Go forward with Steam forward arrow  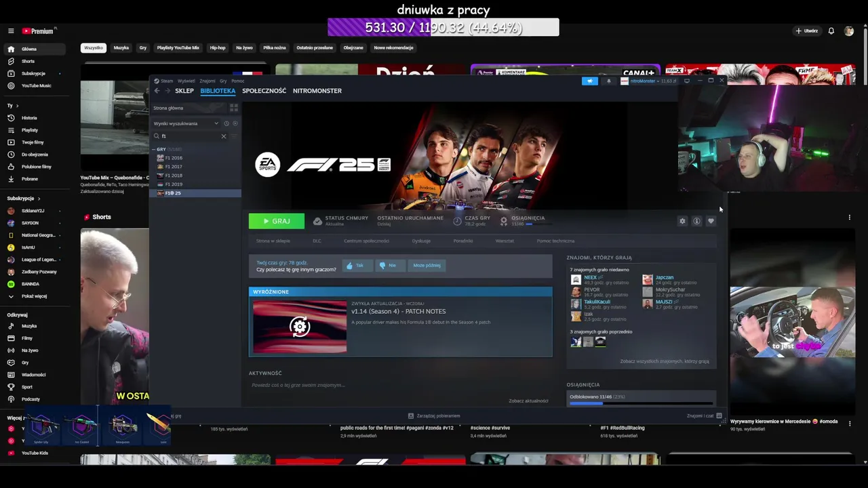click(167, 91)
